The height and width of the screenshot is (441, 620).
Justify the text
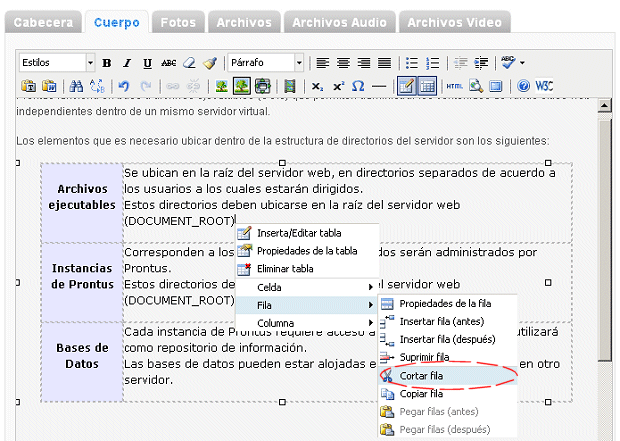point(384,63)
